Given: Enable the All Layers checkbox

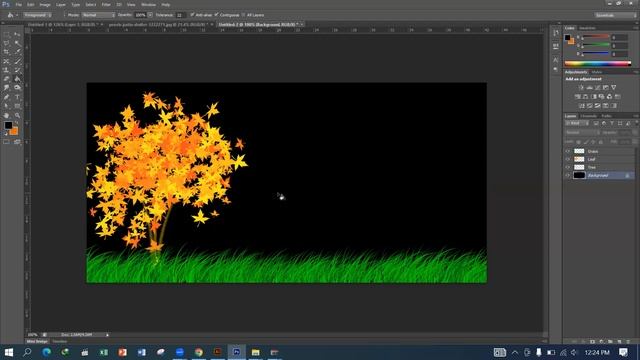Looking at the screenshot, I should [x=243, y=15].
